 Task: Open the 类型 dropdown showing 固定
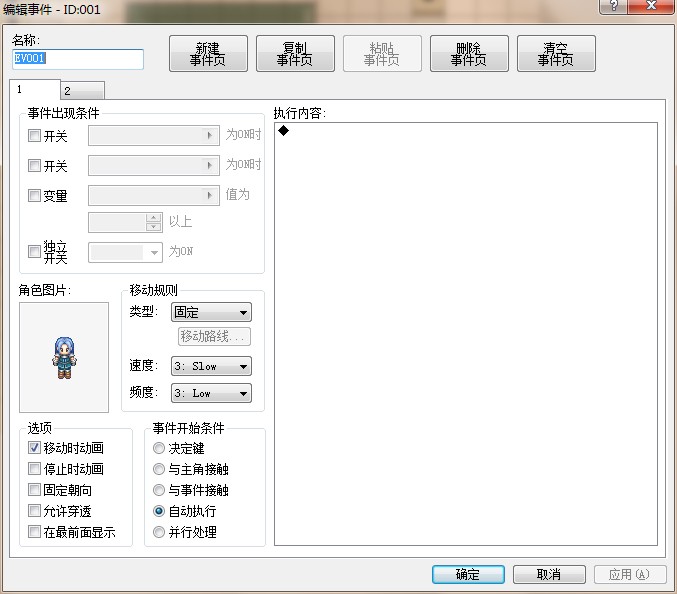click(212, 312)
